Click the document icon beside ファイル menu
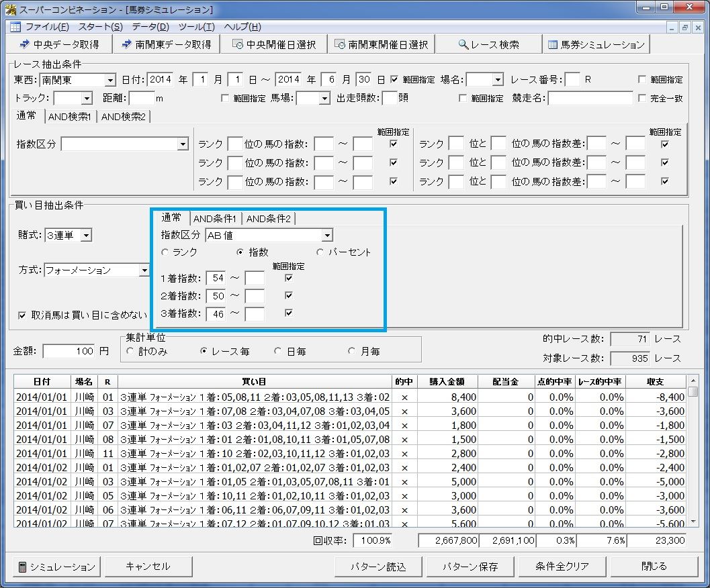 click(15, 27)
